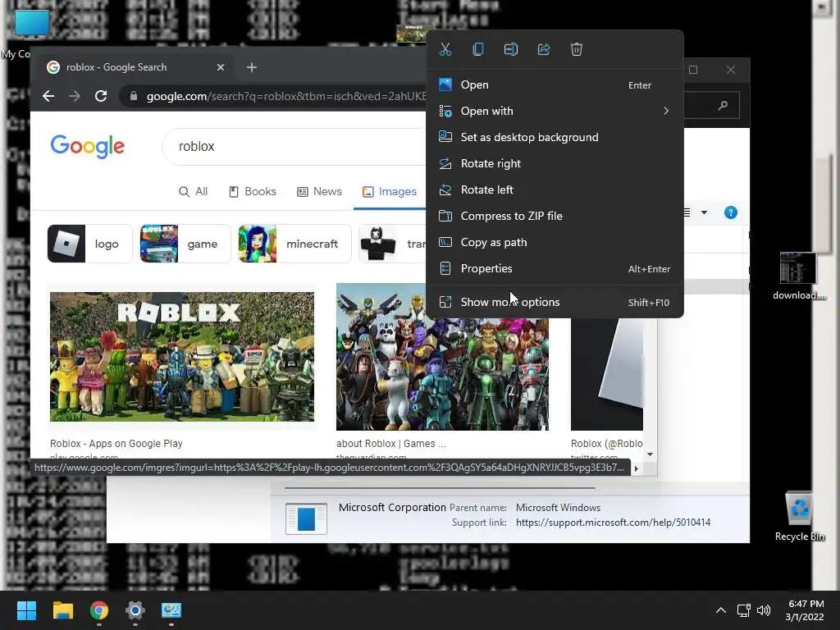Close the background window
The image size is (840, 630).
731,71
